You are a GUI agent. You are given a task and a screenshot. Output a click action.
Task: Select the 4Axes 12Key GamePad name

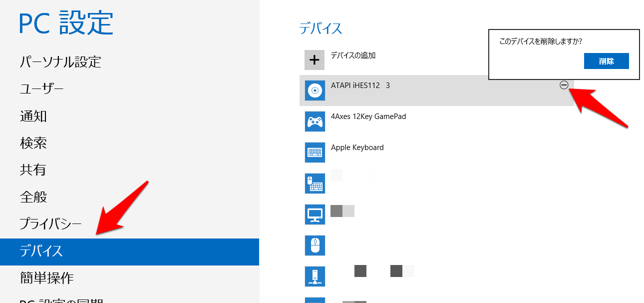368,116
